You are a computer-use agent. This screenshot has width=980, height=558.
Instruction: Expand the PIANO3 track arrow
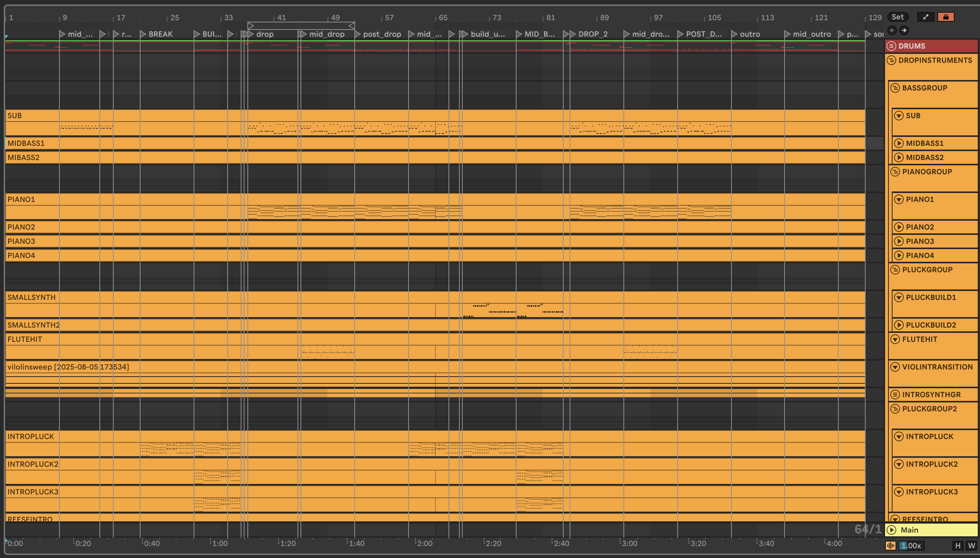[x=899, y=241]
